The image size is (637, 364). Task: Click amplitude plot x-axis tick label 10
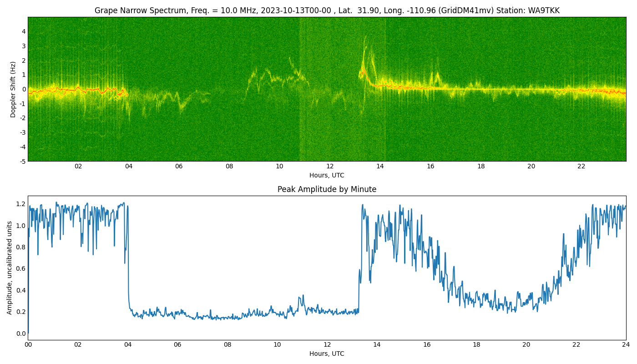(x=277, y=345)
